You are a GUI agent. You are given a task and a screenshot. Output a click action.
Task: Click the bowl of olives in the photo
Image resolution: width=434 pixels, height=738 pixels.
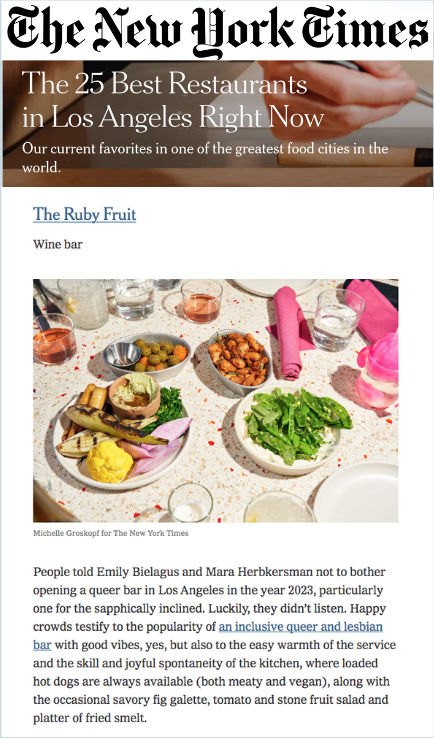click(x=147, y=356)
